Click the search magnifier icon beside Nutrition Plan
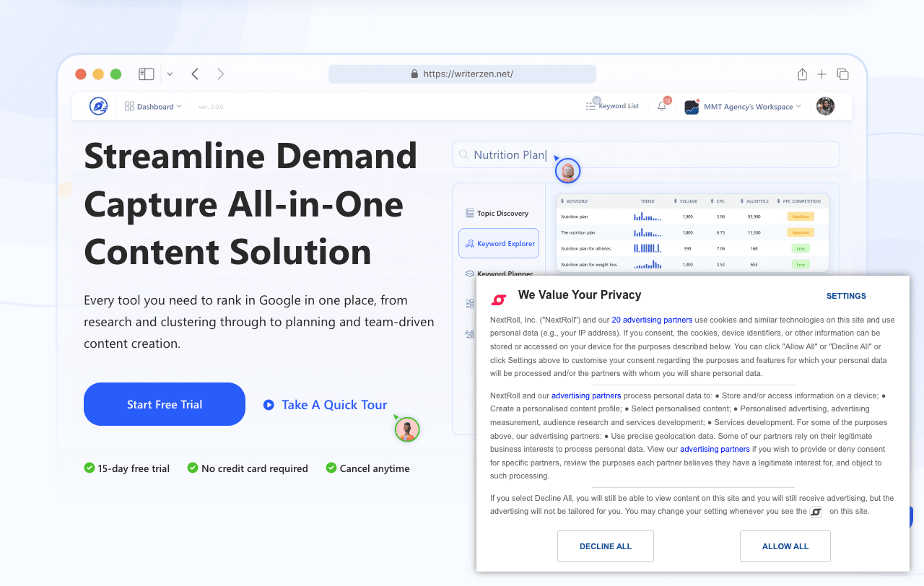This screenshot has height=586, width=924. [463, 154]
